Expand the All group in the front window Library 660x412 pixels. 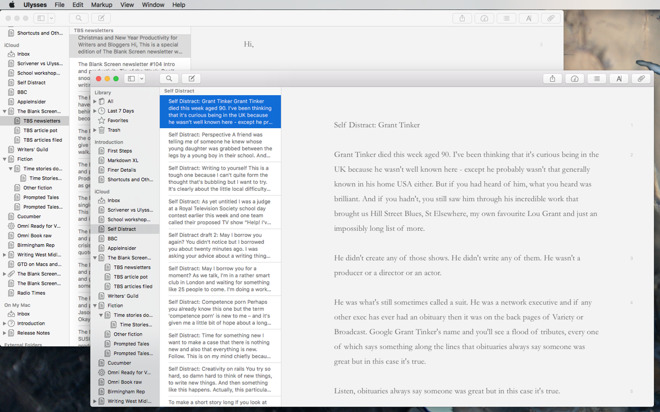[x=95, y=101]
